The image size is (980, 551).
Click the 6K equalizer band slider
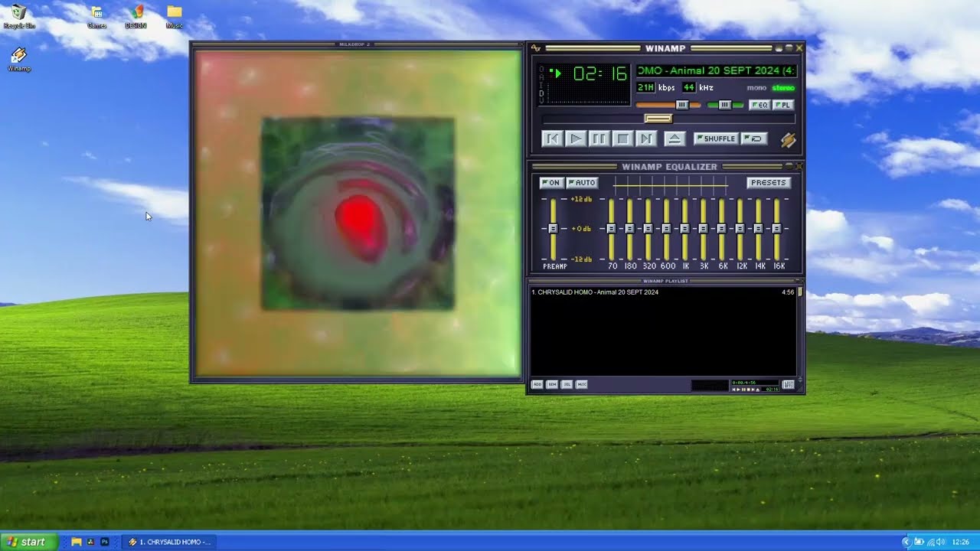721,228
